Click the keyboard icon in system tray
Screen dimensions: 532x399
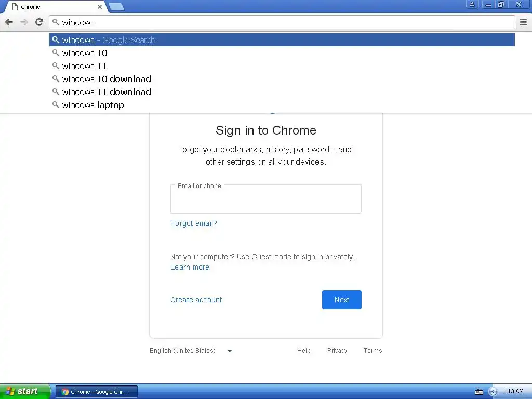479,392
